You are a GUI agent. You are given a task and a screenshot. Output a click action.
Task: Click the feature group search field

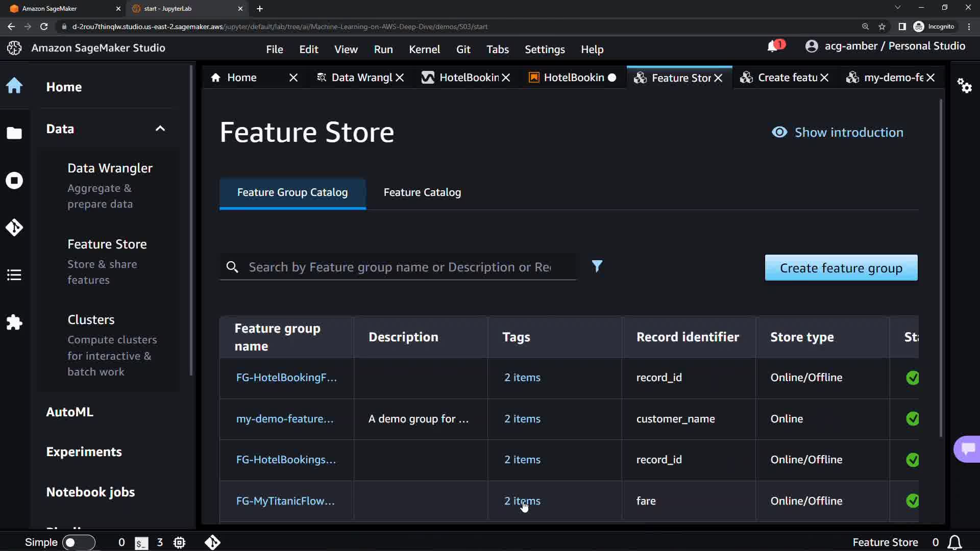(x=398, y=267)
